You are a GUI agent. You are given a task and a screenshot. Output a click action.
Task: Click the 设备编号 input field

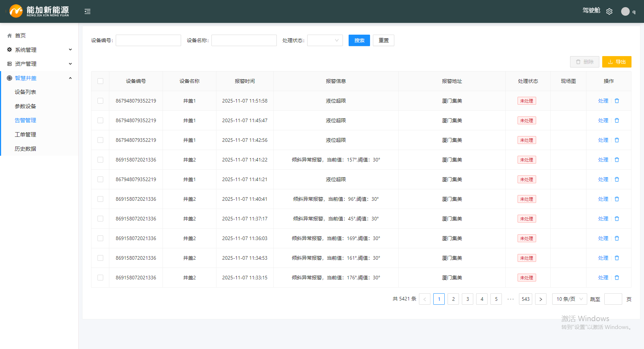coord(148,41)
